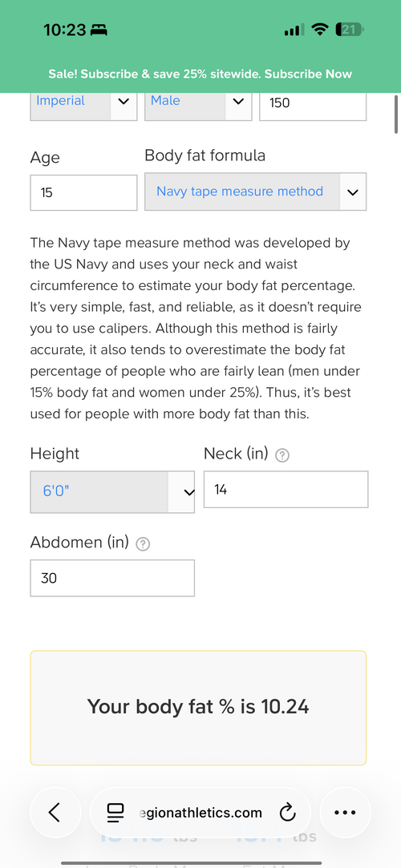Viewport: 401px width, 868px height.
Task: Tap the body fat % result box
Action: [198, 708]
